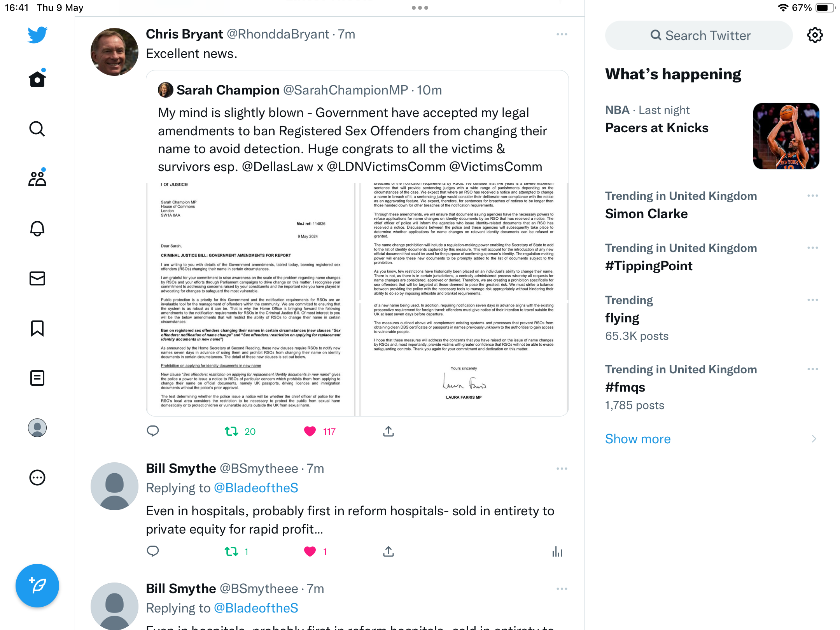Expand Show more trends chevron

[814, 439]
